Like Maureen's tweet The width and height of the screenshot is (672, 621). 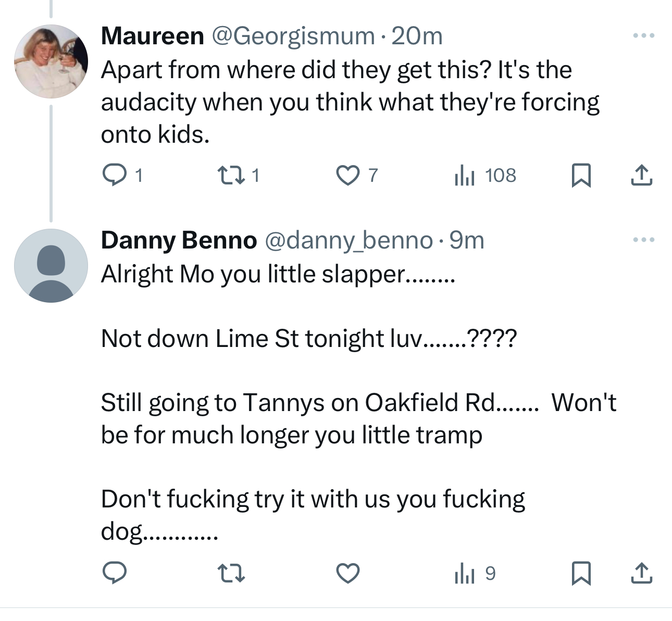(x=347, y=175)
